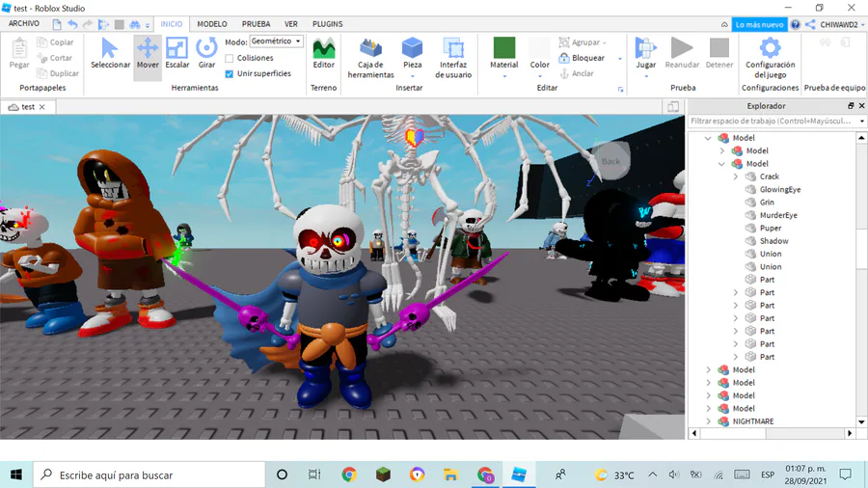
Task: Click the Agrupar button
Action: point(583,42)
